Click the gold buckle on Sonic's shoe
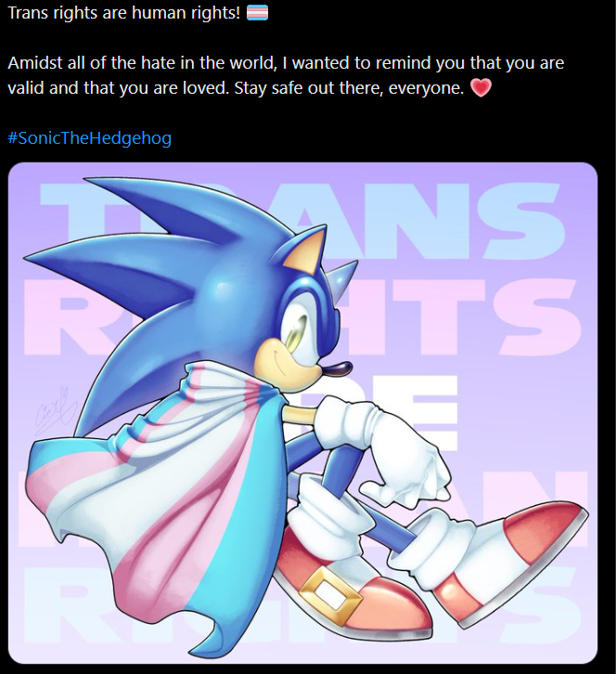Screen dimensions: 616x674 [x=331, y=595]
